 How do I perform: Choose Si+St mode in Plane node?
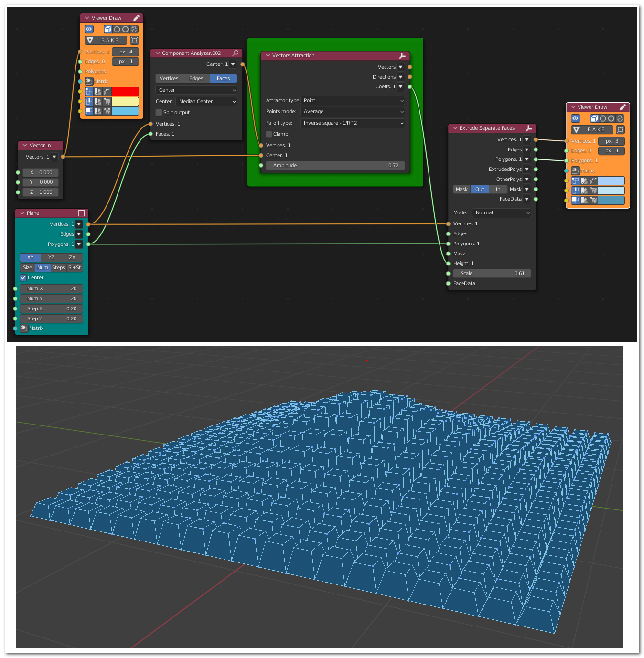[75, 267]
